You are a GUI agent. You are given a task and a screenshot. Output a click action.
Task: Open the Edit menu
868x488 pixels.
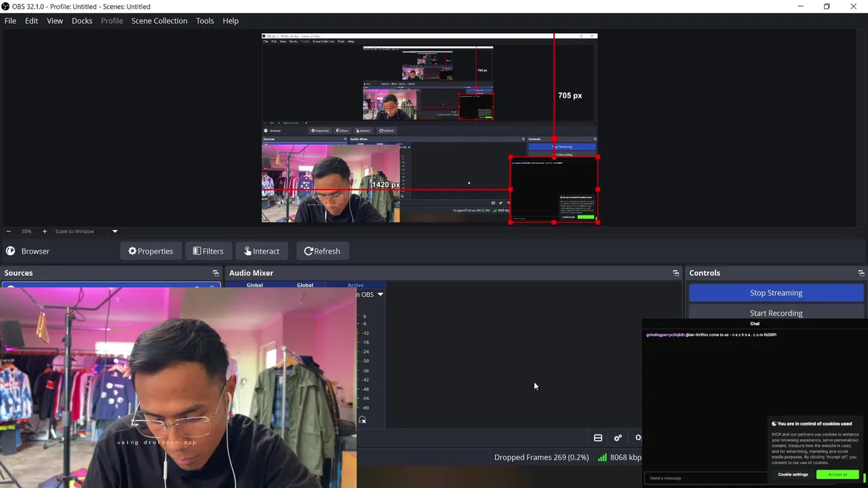[31, 20]
